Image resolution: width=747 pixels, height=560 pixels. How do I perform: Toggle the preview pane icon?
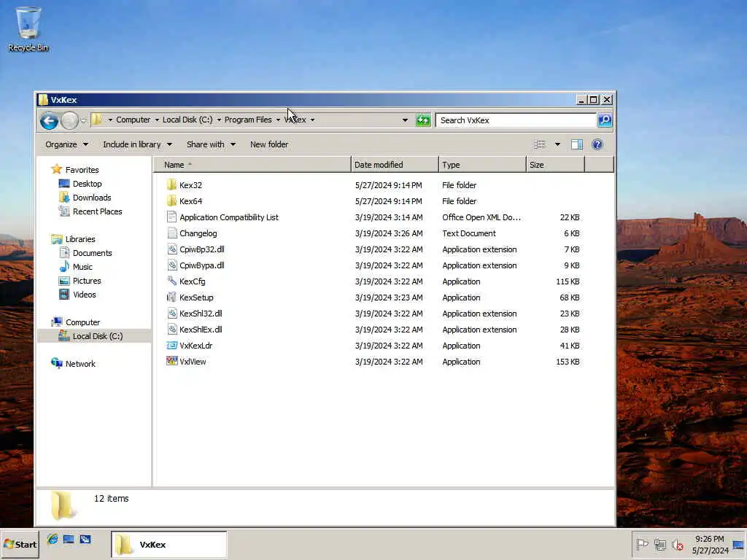[x=577, y=144]
